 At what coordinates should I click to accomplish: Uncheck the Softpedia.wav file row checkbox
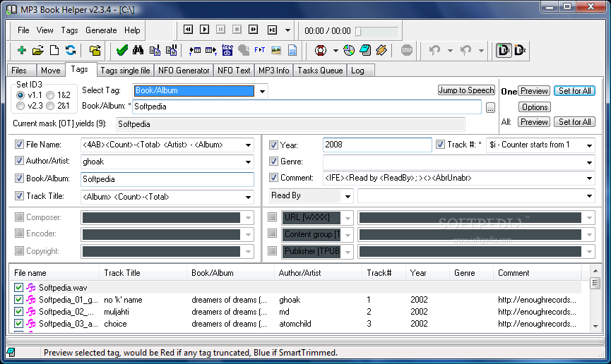click(18, 287)
